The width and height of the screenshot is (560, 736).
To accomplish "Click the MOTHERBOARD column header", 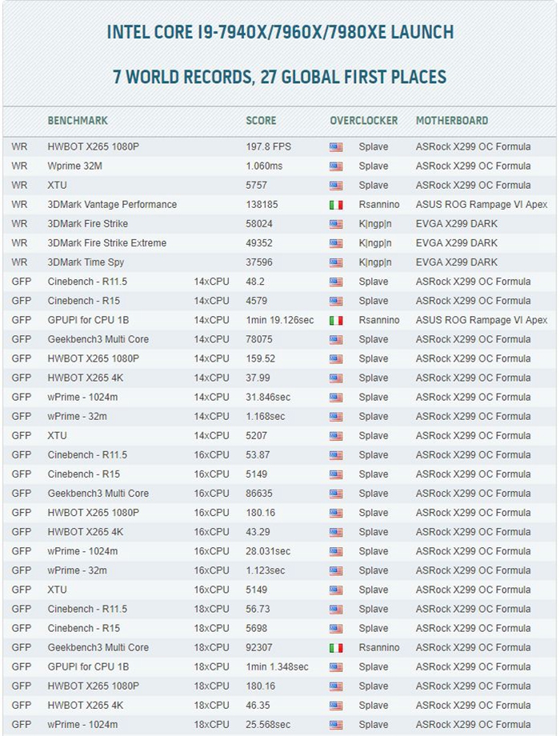I will [x=452, y=121].
